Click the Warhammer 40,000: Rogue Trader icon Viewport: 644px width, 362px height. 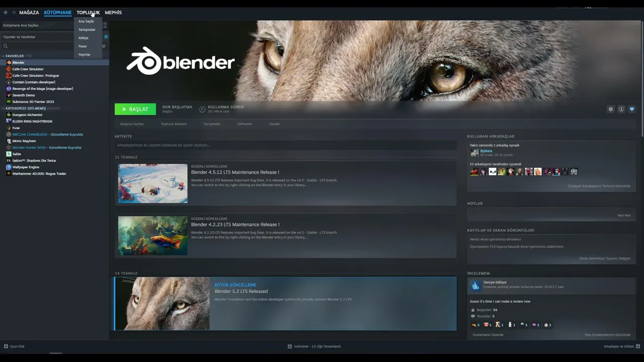click(x=9, y=173)
